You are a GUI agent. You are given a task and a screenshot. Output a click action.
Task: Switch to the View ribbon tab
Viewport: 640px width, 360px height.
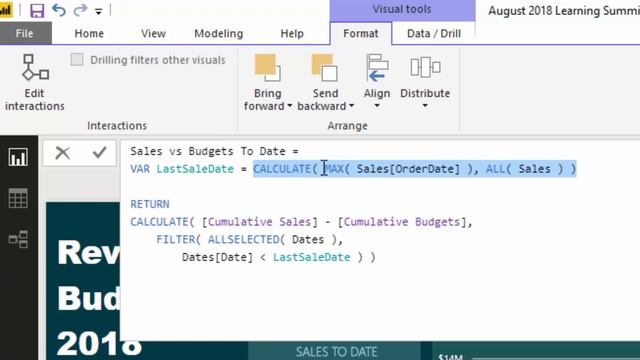153,33
